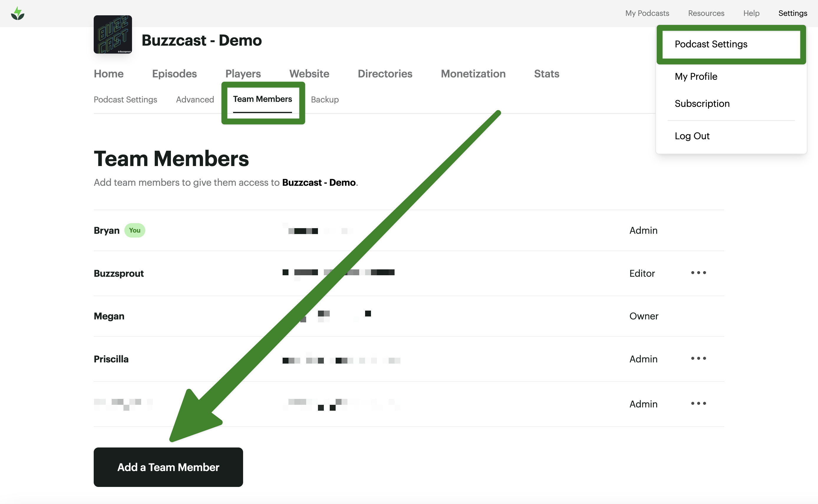This screenshot has width=818, height=504.
Task: Switch to the Episodes tab
Action: tap(174, 74)
